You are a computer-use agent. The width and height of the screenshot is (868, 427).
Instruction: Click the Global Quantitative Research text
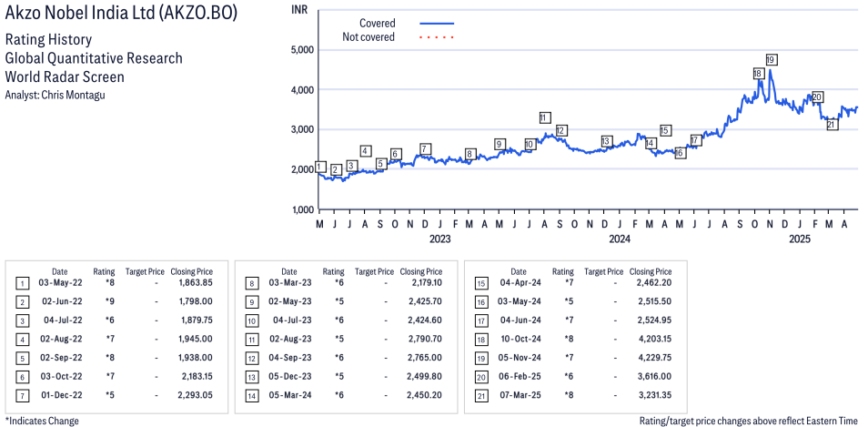coord(94,58)
